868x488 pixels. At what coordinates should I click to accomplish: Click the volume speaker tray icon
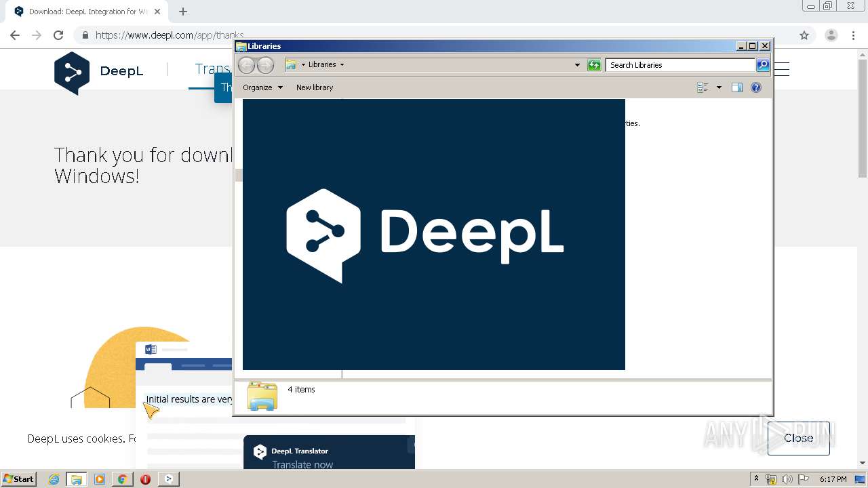coord(787,479)
